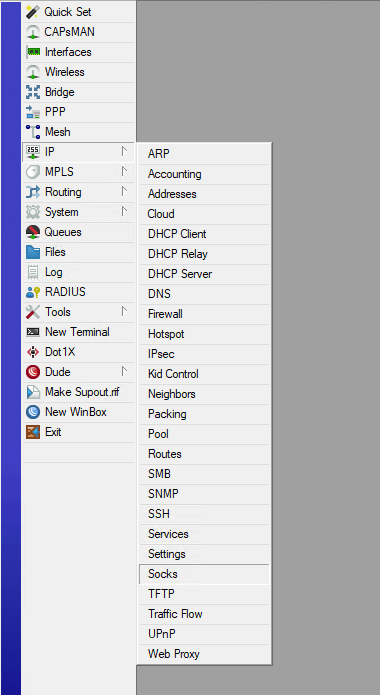380x695 pixels.
Task: Open the Neighbors entry
Action: pyautogui.click(x=204, y=394)
